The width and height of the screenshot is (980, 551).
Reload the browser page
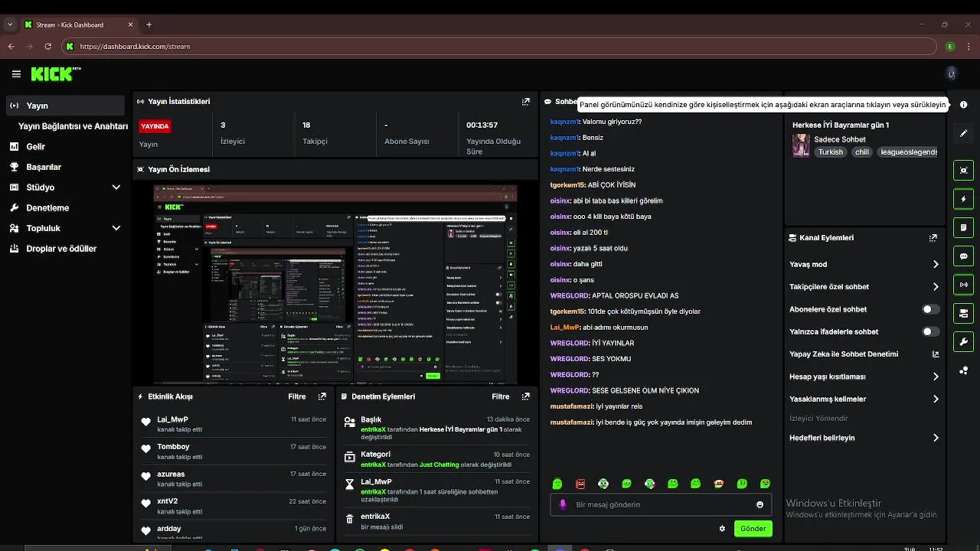(x=47, y=47)
